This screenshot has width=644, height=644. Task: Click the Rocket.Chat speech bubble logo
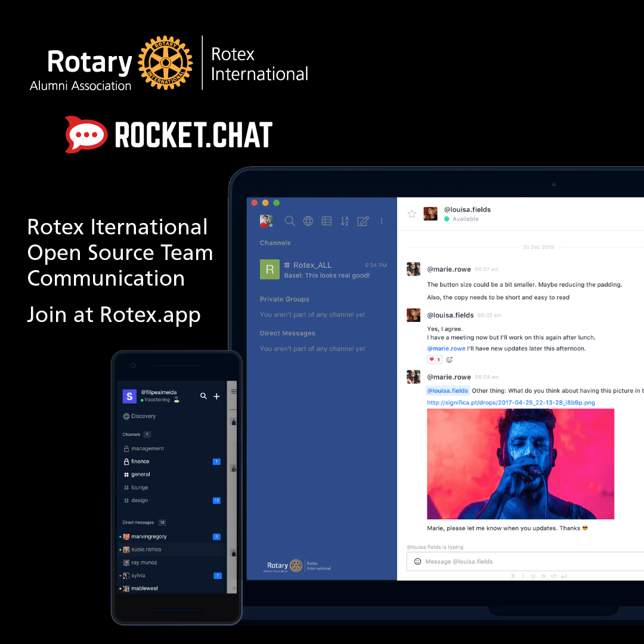86,134
